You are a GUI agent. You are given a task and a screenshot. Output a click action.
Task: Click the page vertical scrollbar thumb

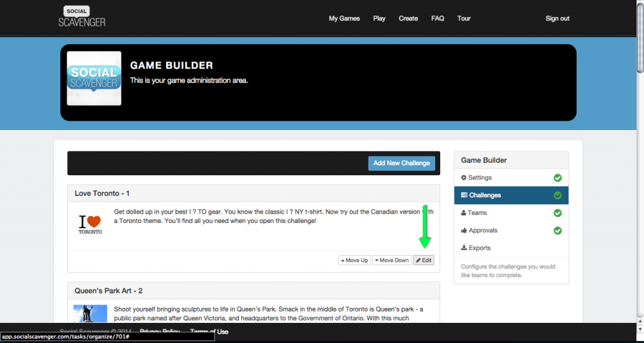tap(640, 38)
